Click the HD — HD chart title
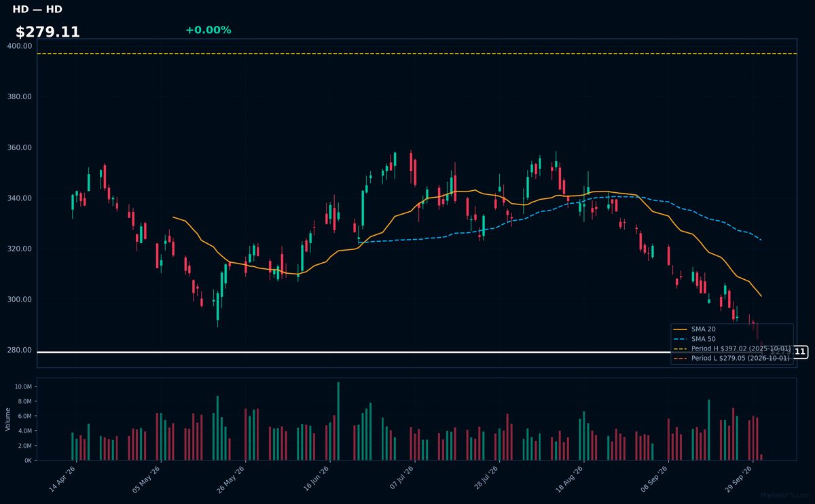Viewport: 815px width, 504px height. point(37,10)
